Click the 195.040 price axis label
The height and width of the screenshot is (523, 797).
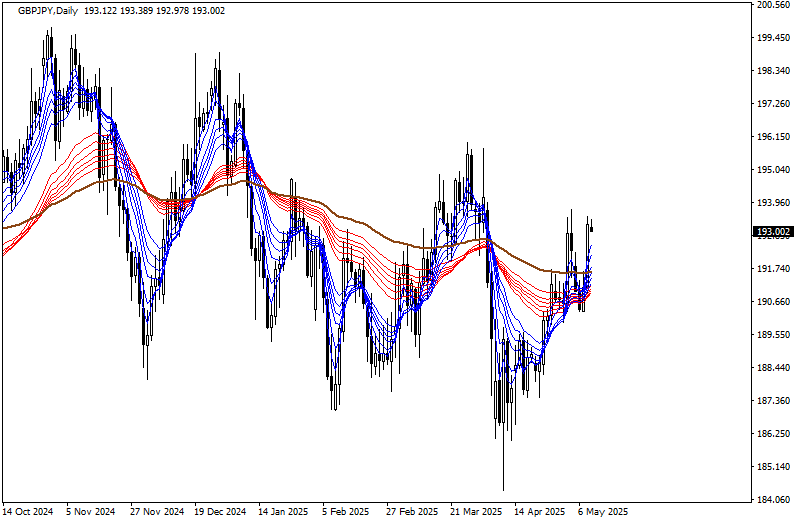774,170
